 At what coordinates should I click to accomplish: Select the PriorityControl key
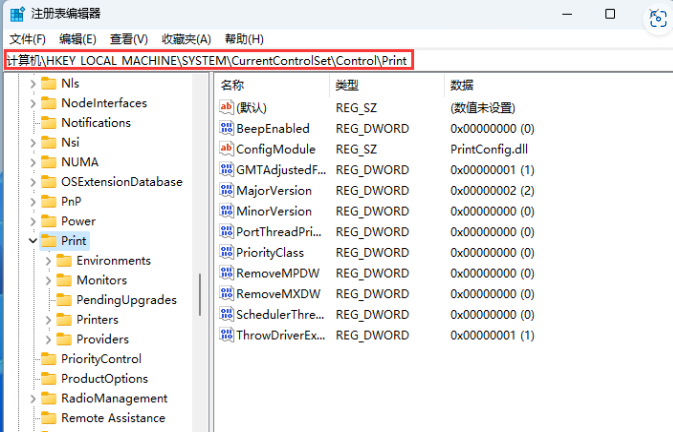coord(100,359)
